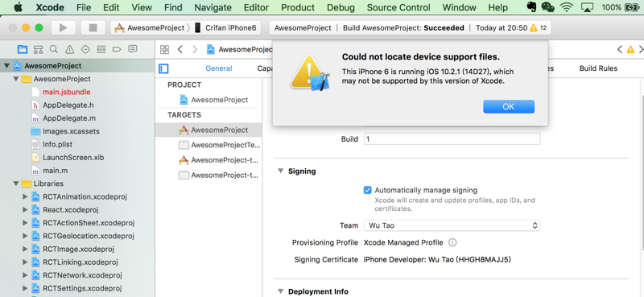Collapse the Libraries folder group
The height and width of the screenshot is (297, 644).
coord(16,184)
